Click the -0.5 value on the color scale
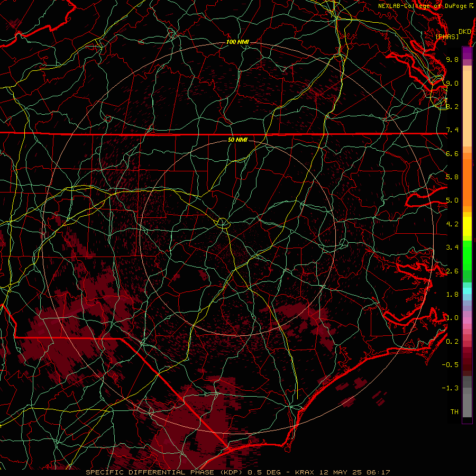Screen dimensions: 476x476 click(450, 365)
